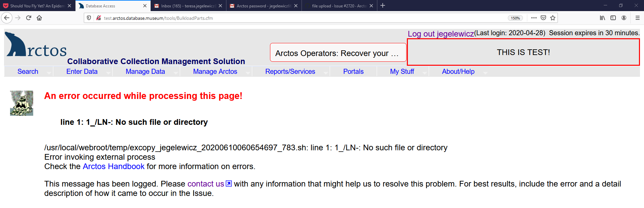The image size is (644, 208).
Task: Open the Enter Data menu
Action: point(82,71)
